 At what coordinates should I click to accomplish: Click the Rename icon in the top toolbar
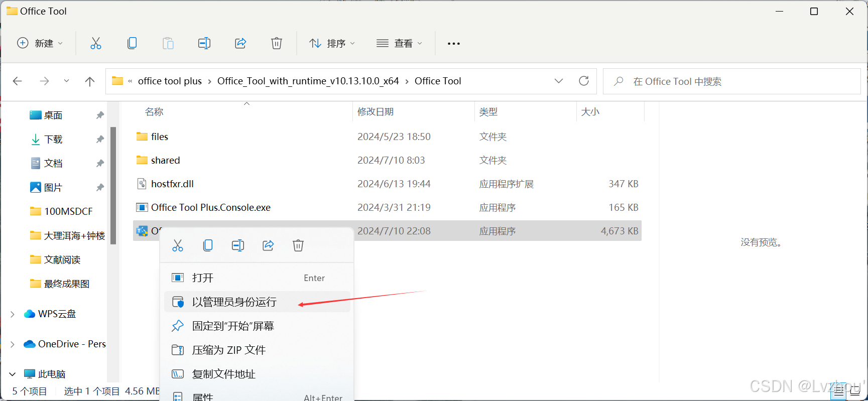204,44
